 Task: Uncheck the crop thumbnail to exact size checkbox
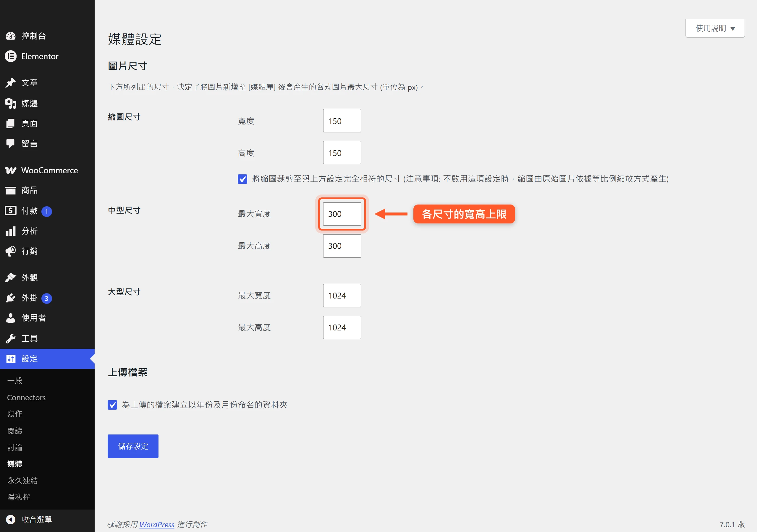click(x=242, y=179)
